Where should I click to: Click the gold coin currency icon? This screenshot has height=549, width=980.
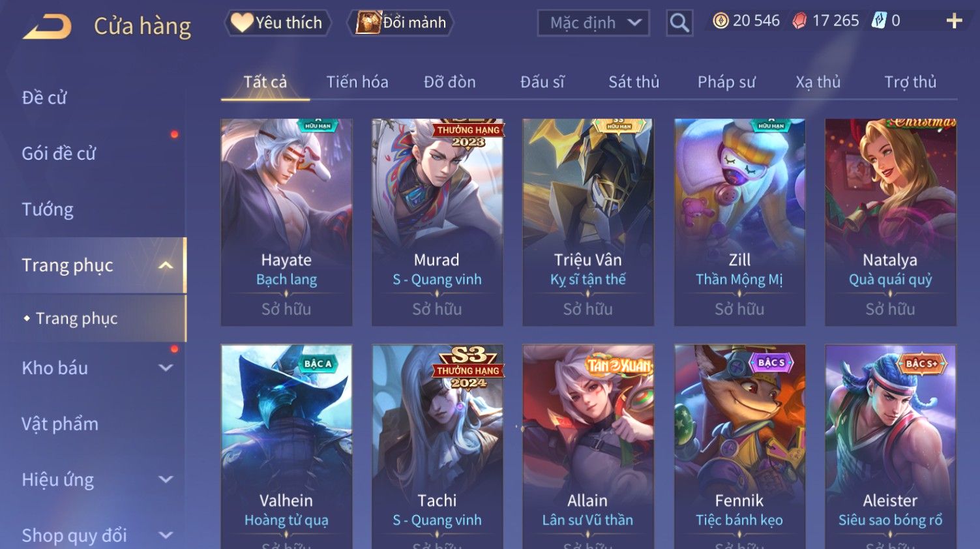coord(720,21)
